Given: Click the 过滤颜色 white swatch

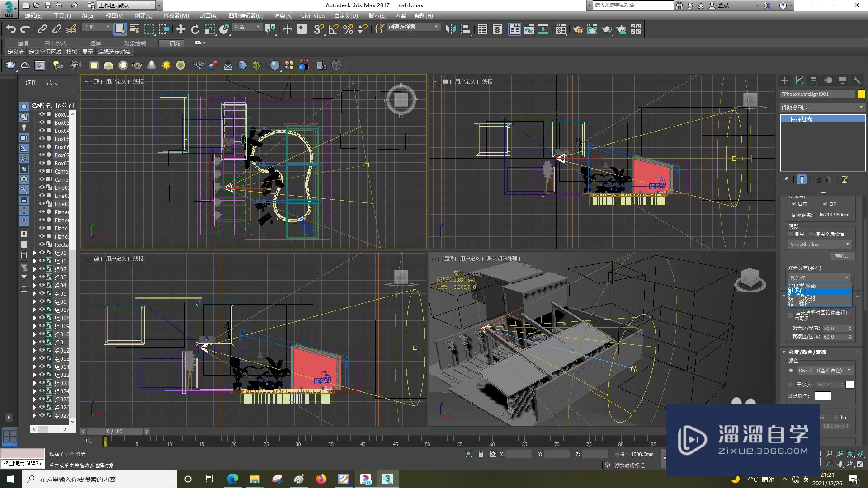Looking at the screenshot, I should 822,396.
